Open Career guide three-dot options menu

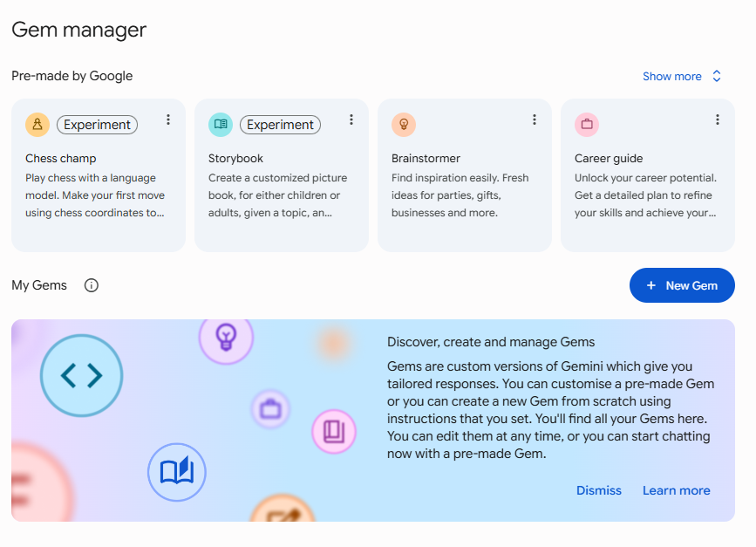click(718, 120)
